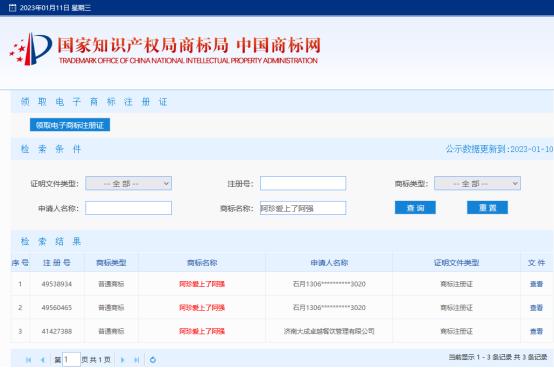Click applicant cell in row 1

[329, 284]
